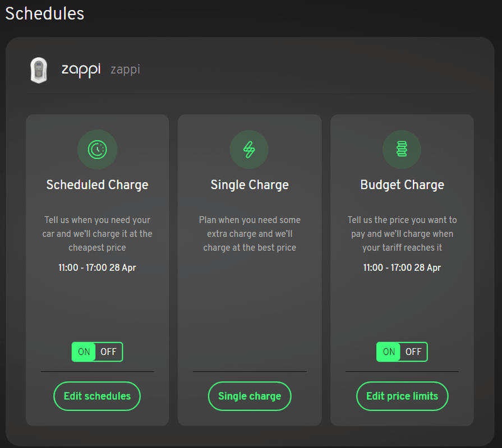Turn Budget Charge ON
The height and width of the screenshot is (448, 502).
pyautogui.click(x=389, y=352)
